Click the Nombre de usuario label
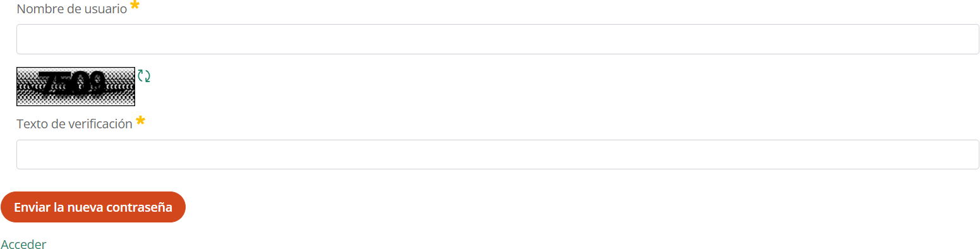This screenshot has width=980, height=249. click(72, 9)
